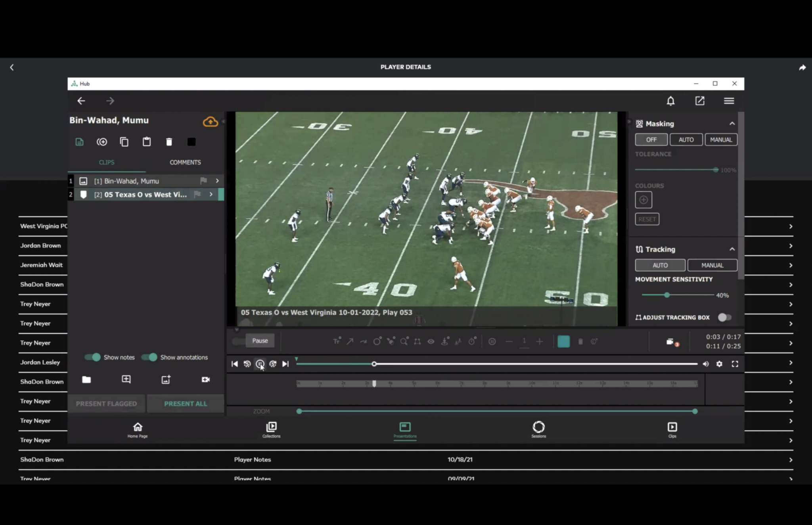Open the notifications bell
Viewport: 812px width, 525px height.
point(670,101)
